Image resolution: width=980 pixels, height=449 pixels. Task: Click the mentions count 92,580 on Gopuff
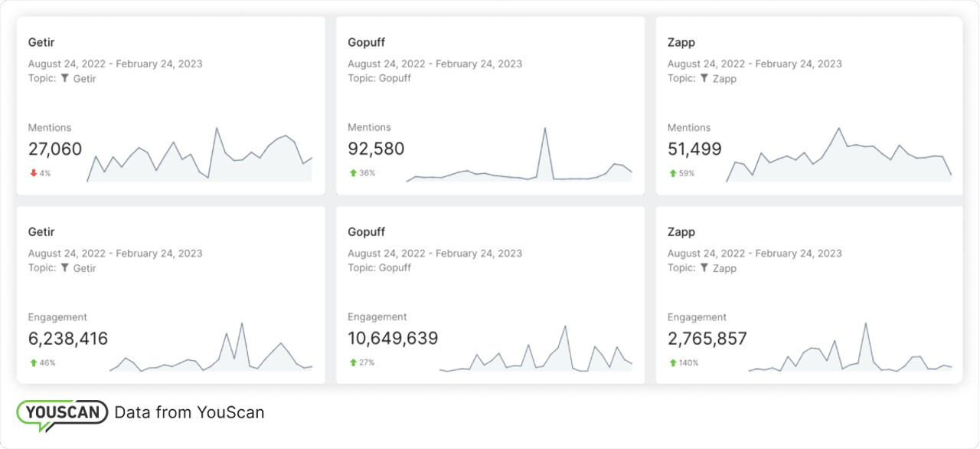coord(376,149)
